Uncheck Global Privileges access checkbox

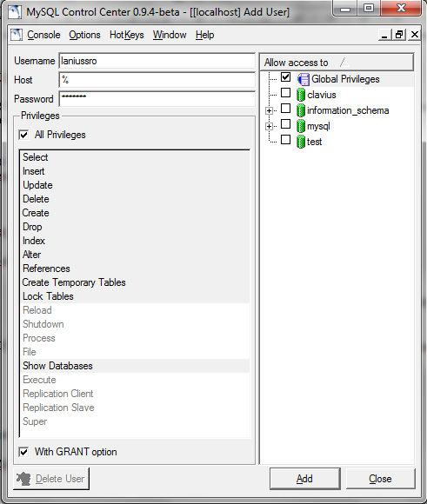pyautogui.click(x=286, y=77)
